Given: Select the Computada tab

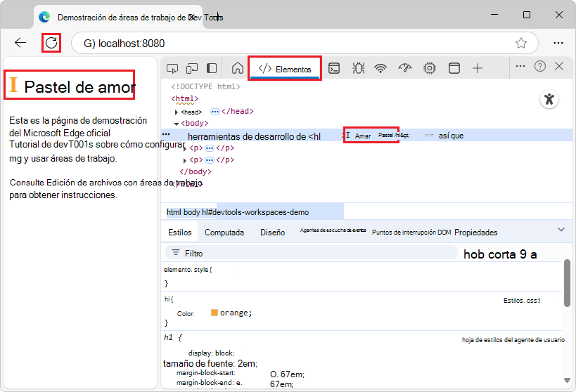Looking at the screenshot, I should 224,233.
